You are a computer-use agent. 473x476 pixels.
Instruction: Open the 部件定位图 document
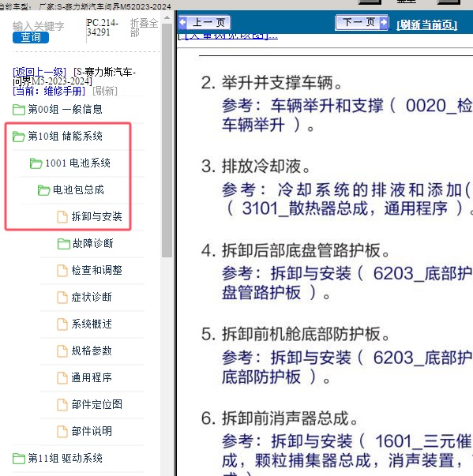[96, 404]
